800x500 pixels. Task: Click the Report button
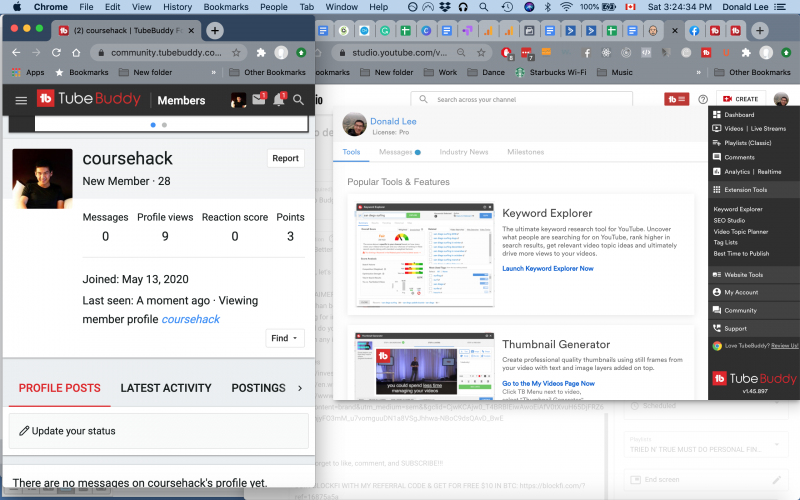(x=285, y=158)
